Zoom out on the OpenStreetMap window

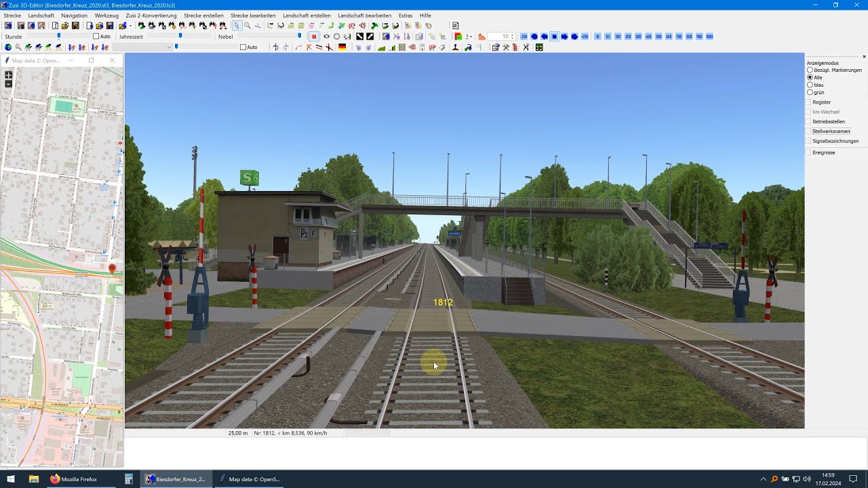[x=8, y=84]
